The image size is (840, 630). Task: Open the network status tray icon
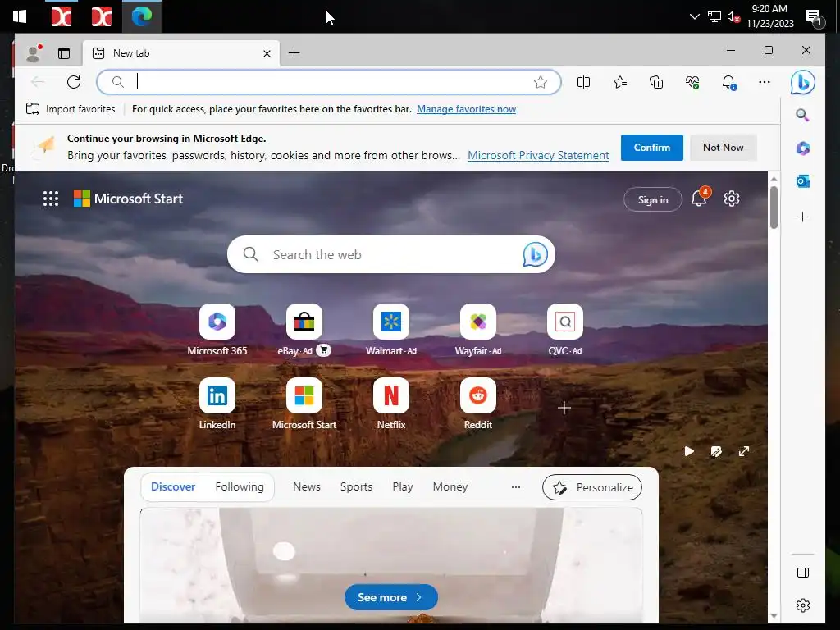(x=714, y=16)
